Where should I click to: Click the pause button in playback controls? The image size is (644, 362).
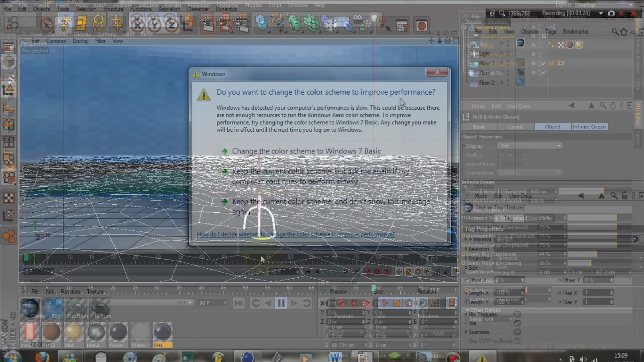tap(281, 303)
